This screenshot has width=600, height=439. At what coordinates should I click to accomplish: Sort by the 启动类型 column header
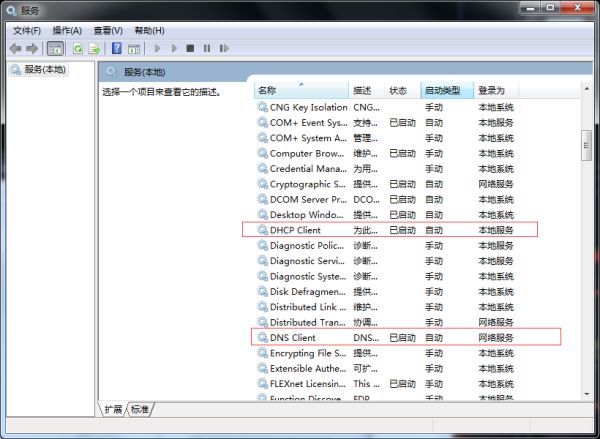(445, 90)
